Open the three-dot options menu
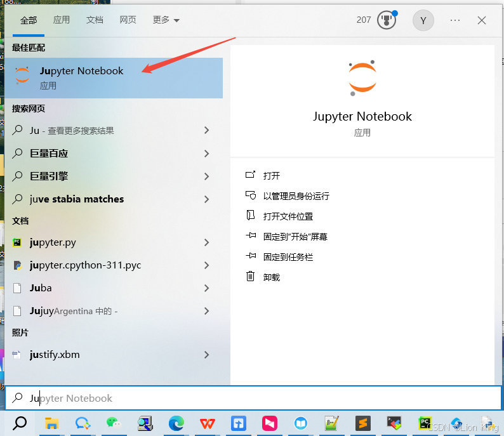The height and width of the screenshot is (436, 504). coord(455,20)
